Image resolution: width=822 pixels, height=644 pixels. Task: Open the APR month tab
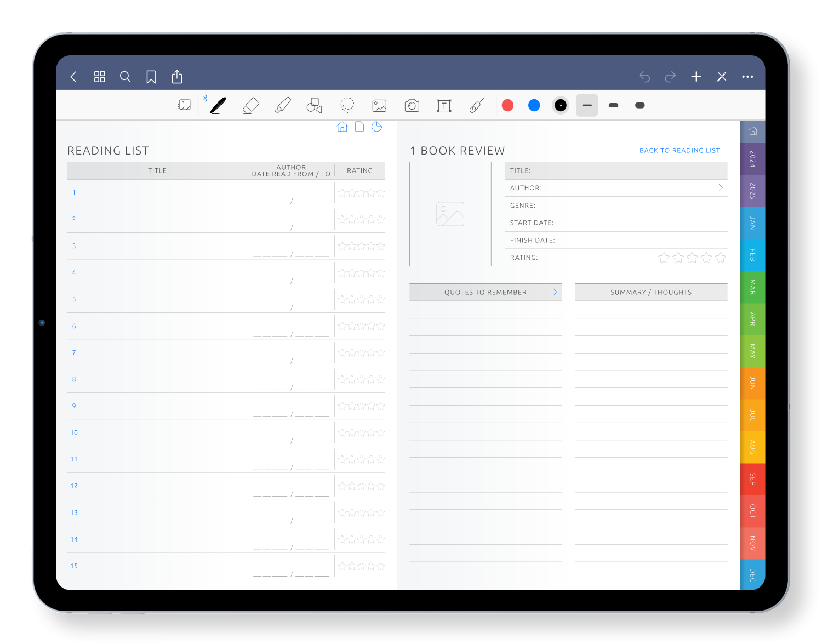pos(753,319)
